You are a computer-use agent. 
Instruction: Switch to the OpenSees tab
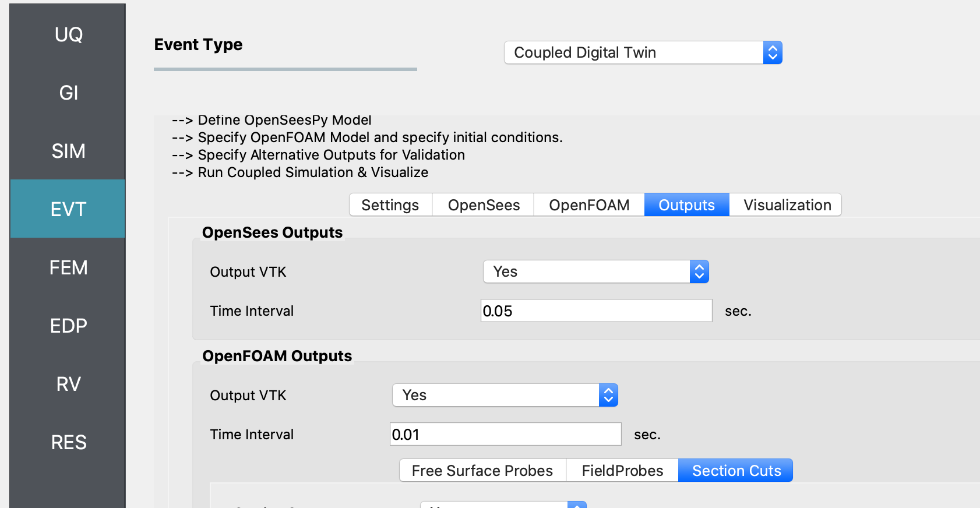(484, 205)
